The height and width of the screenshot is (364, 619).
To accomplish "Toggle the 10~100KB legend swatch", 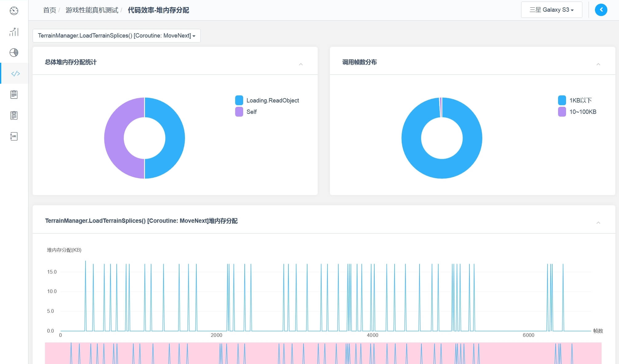I will (x=562, y=112).
